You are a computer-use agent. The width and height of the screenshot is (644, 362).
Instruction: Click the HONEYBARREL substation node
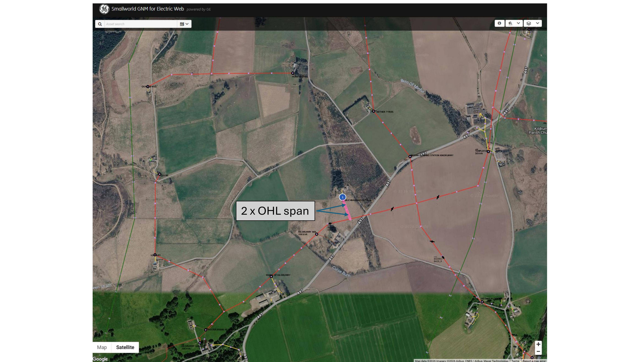click(293, 73)
